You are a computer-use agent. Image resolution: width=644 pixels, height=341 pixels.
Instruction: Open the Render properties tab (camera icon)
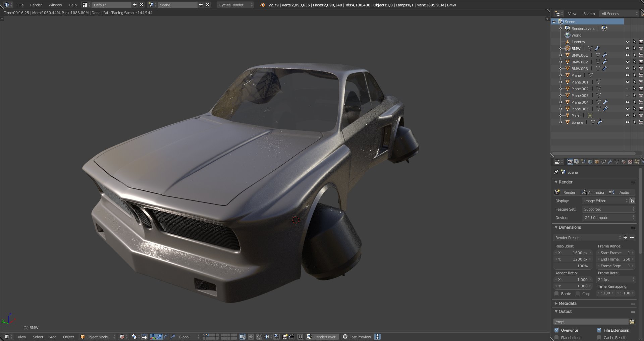click(x=570, y=162)
